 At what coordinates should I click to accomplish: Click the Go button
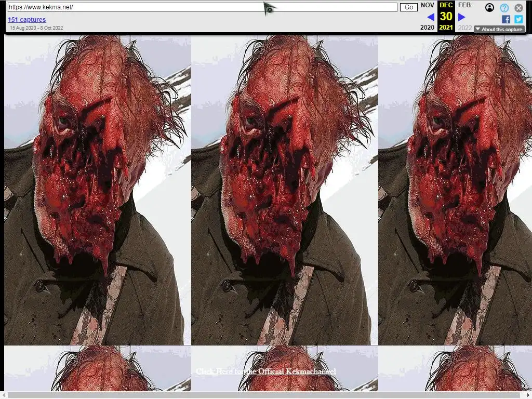pyautogui.click(x=409, y=7)
